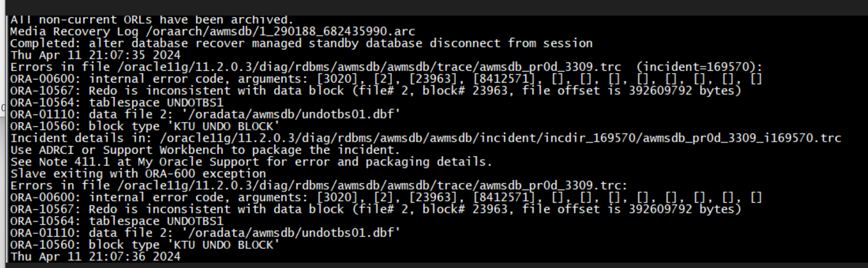Click 'Slave exiting with ORA-600 exception' line
This screenshot has width=868, height=268.
138,173
